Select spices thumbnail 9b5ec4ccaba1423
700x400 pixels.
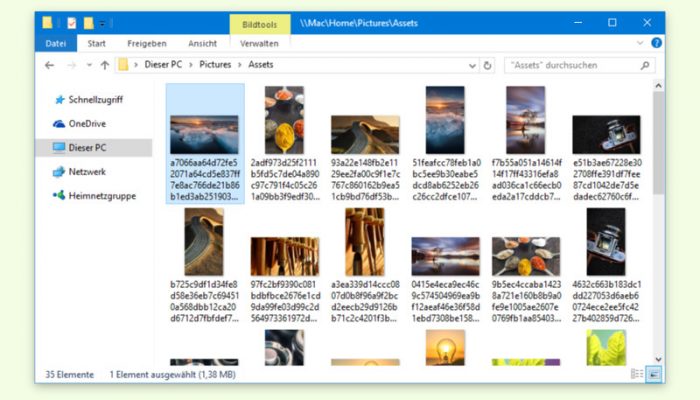526,256
